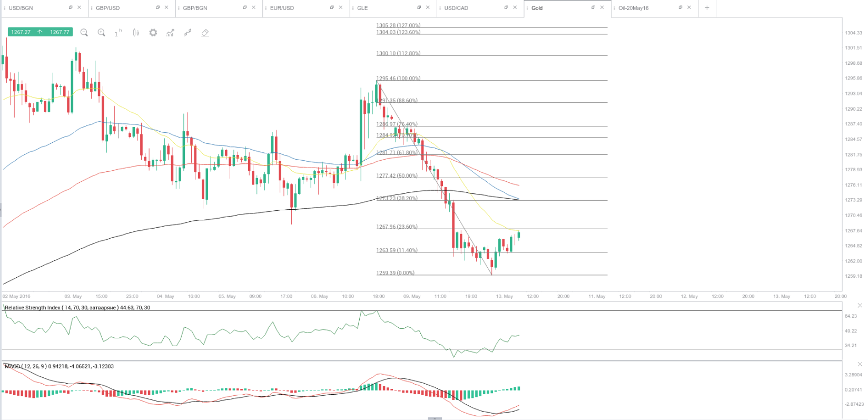This screenshot has height=420, width=868.
Task: Remove the Relative Strength Index panel
Action: pyautogui.click(x=860, y=306)
